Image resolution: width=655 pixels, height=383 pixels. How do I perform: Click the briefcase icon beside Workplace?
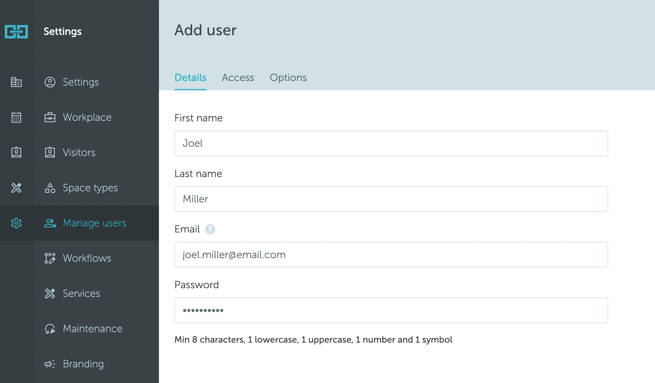point(50,117)
